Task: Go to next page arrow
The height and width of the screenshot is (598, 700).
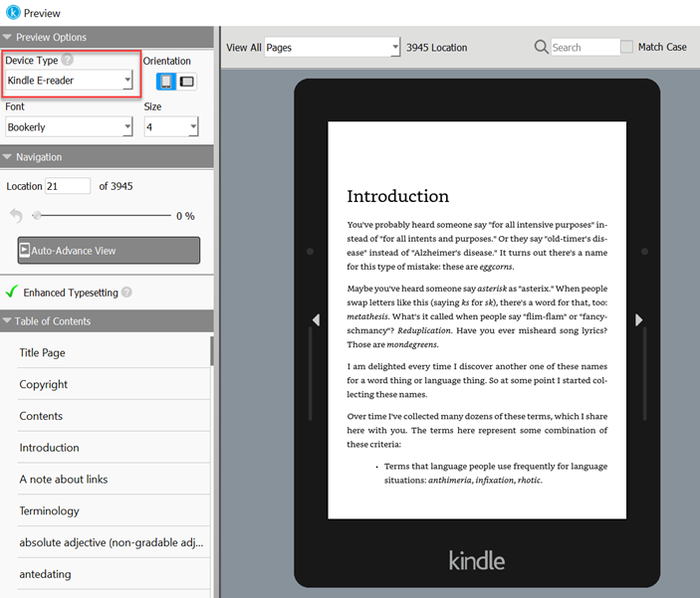Action: (639, 319)
